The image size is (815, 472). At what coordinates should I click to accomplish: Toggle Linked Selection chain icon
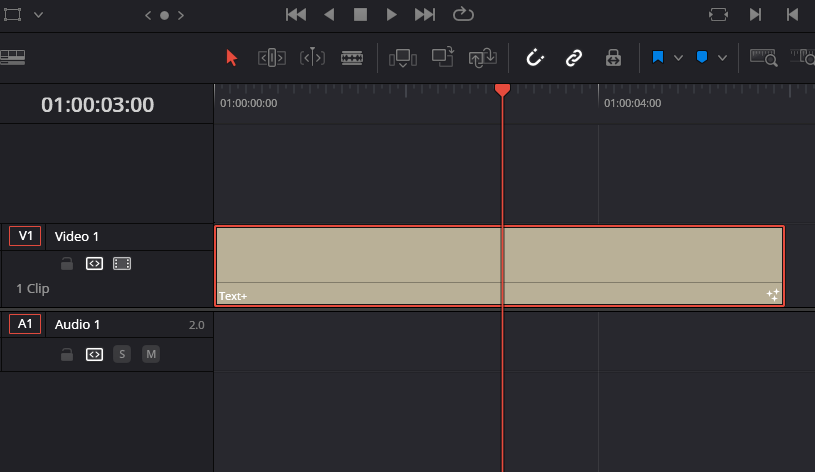coord(574,58)
